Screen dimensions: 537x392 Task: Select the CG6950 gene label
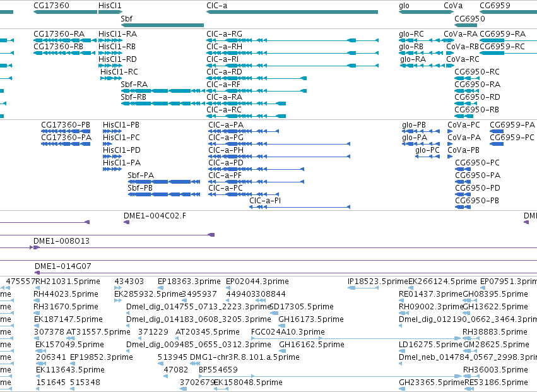470,18
